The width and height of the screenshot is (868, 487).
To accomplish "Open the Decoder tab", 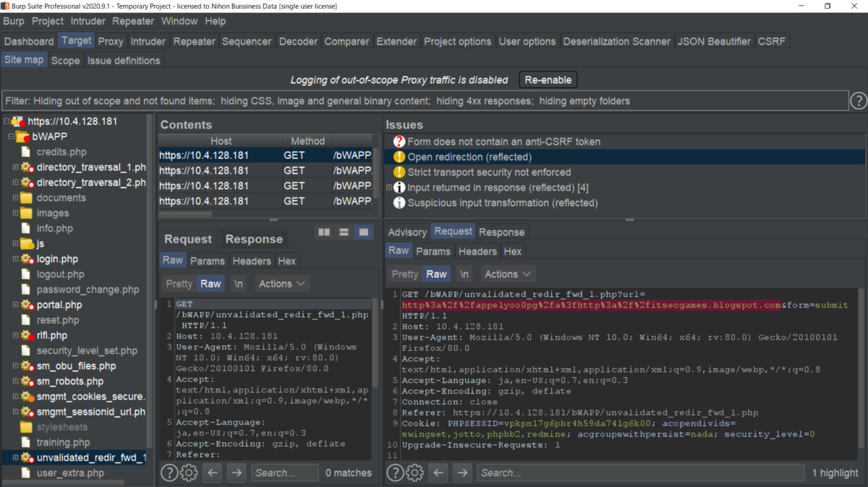I will (x=298, y=41).
